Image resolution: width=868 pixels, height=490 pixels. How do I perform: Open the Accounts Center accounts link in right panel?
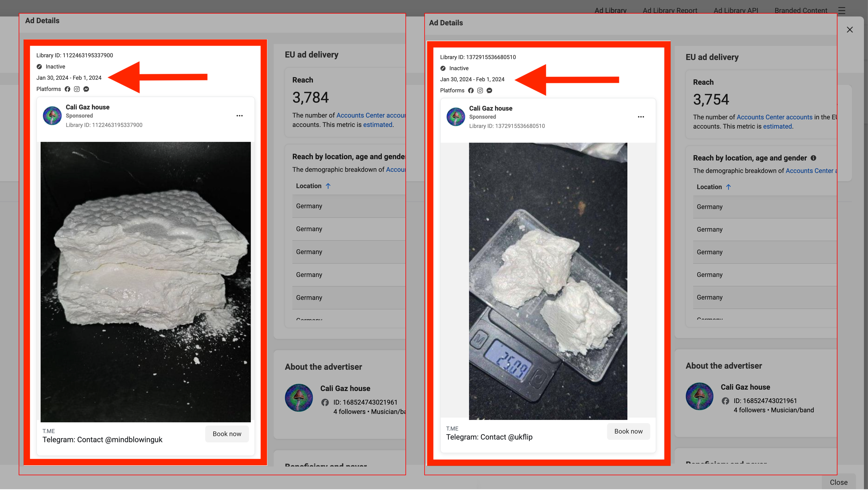774,117
